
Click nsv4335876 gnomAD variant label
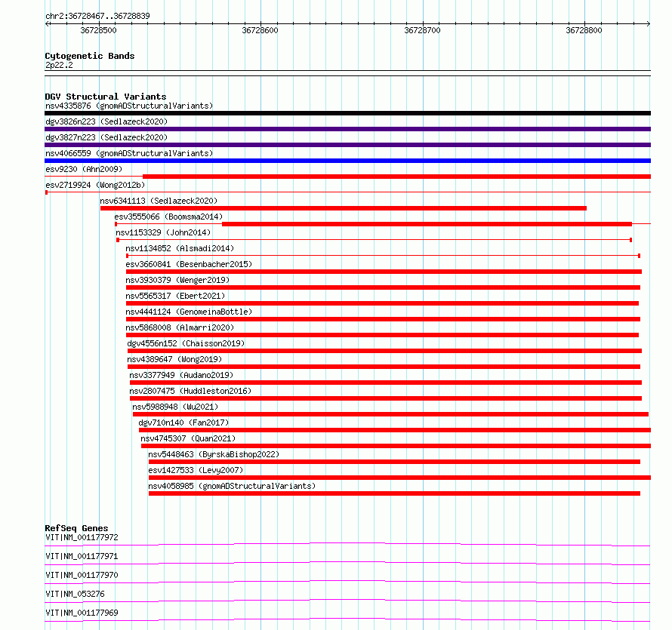click(129, 106)
